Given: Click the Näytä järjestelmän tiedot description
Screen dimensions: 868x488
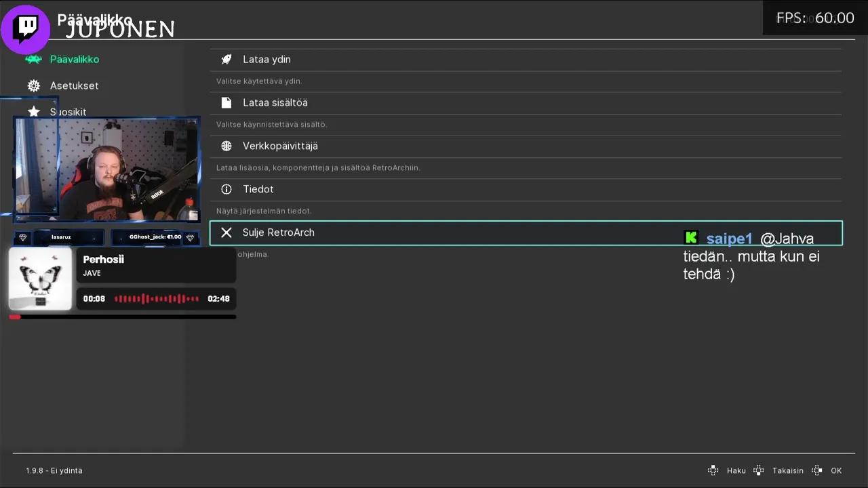Looking at the screenshot, I should [x=264, y=211].
